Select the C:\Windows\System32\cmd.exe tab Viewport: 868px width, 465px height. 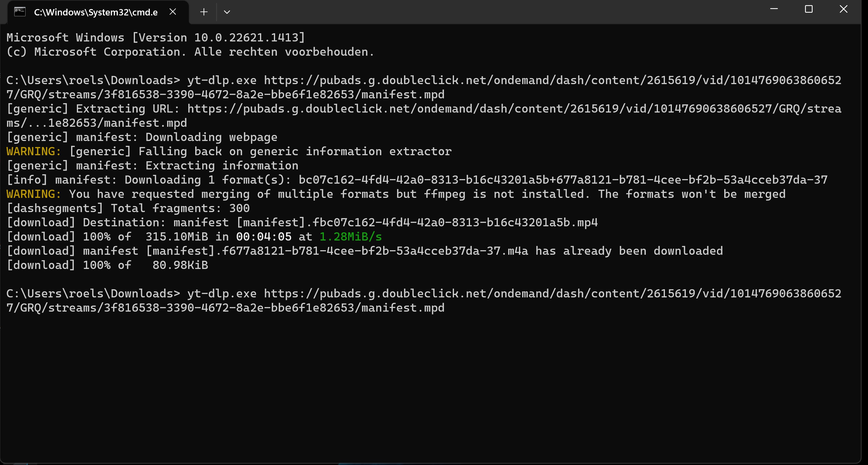tap(95, 12)
